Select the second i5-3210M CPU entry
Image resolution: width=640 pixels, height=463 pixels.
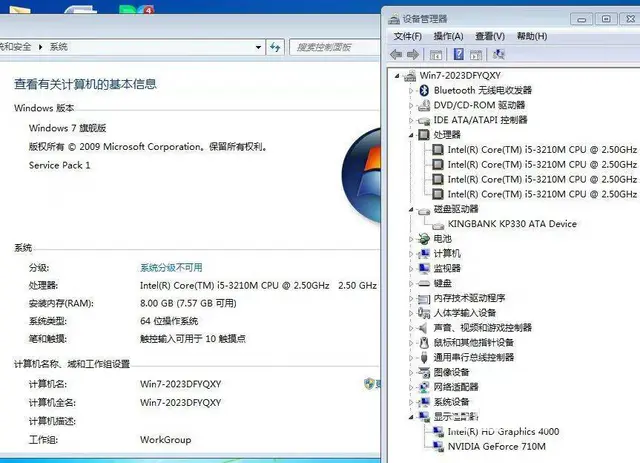pyautogui.click(x=542, y=165)
